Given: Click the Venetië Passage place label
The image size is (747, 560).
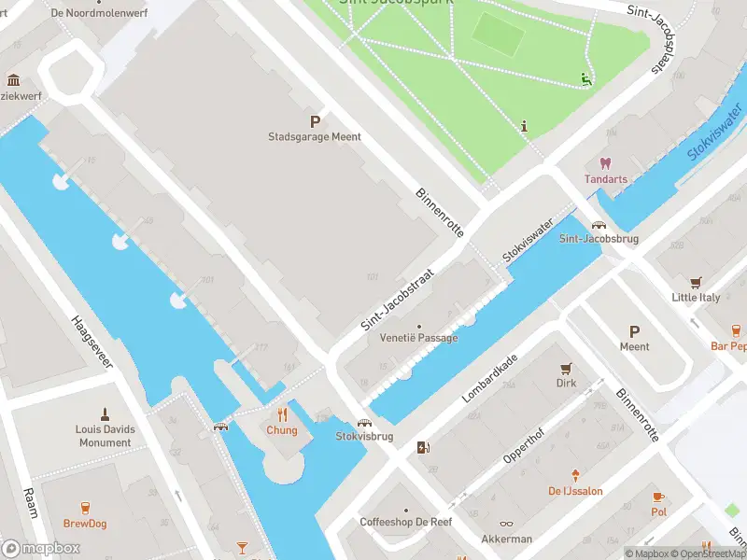Looking at the screenshot, I should [x=418, y=338].
